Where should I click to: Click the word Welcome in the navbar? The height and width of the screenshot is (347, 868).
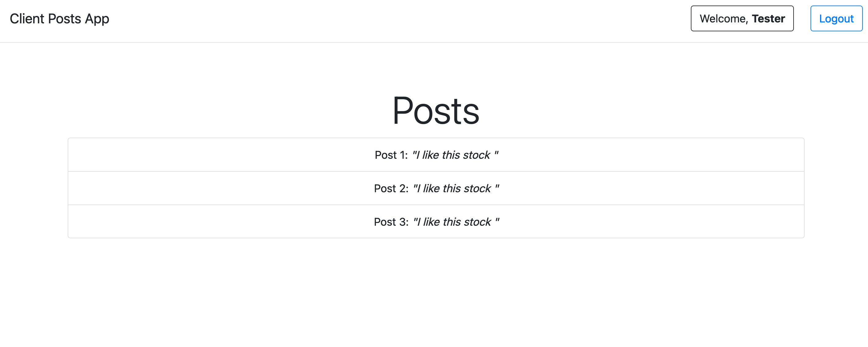tap(723, 18)
